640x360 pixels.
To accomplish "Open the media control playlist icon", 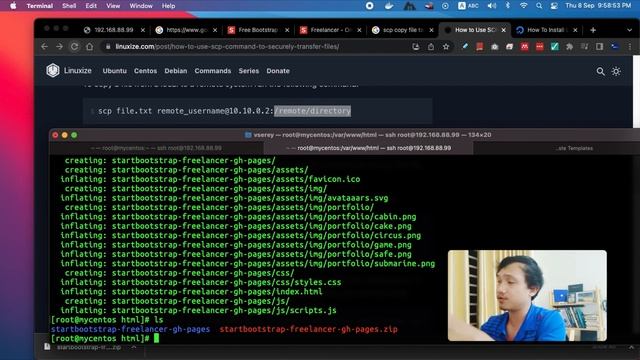I will (584, 47).
